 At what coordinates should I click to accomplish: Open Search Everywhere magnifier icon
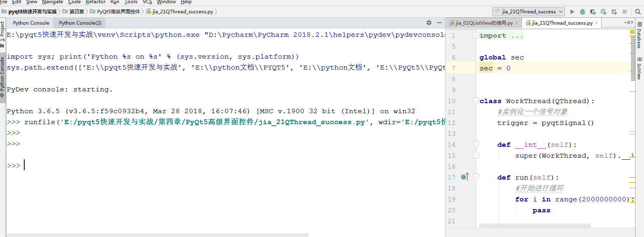click(638, 12)
